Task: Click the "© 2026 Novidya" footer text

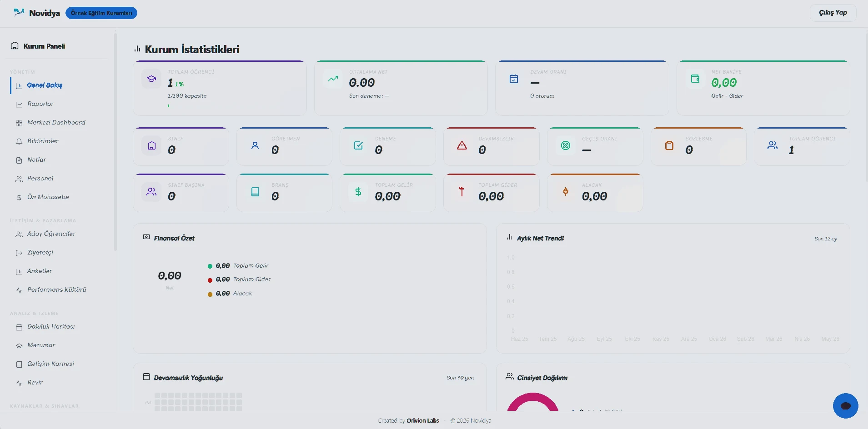Action: [x=471, y=421]
